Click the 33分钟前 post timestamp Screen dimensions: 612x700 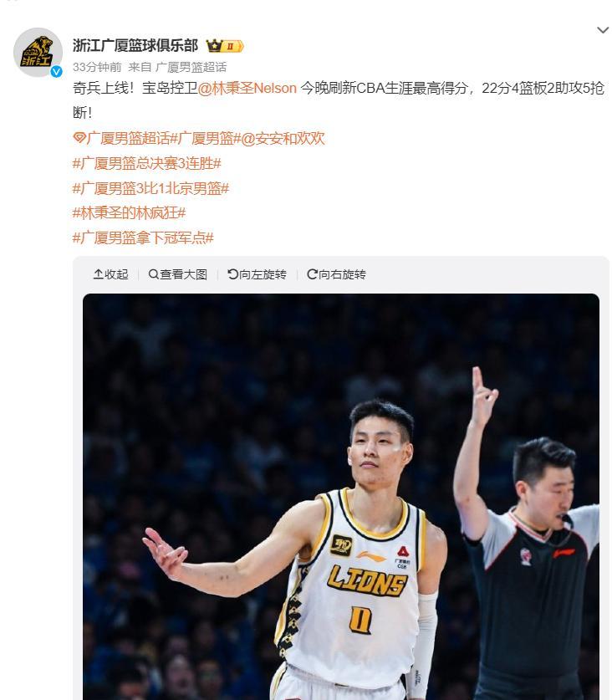pyautogui.click(x=97, y=68)
